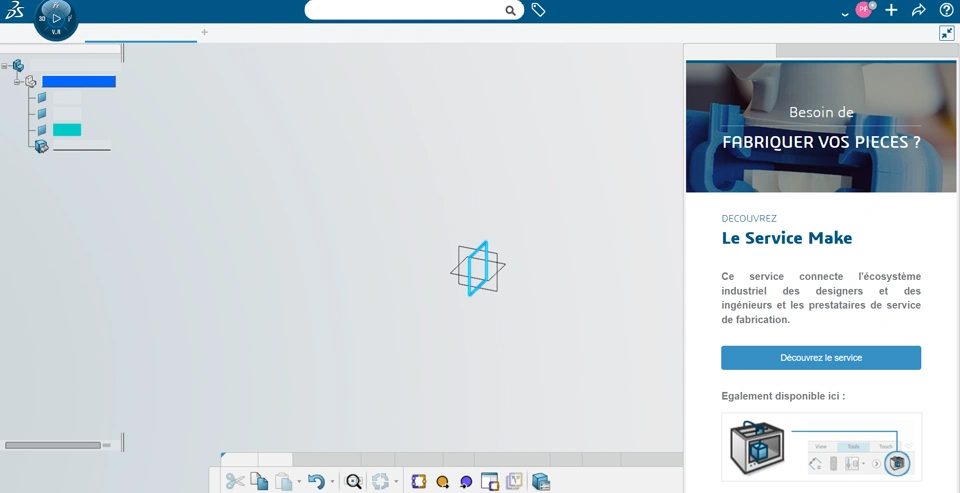Click the 3DS logo in top bar
This screenshot has height=493, width=960.
(x=13, y=10)
